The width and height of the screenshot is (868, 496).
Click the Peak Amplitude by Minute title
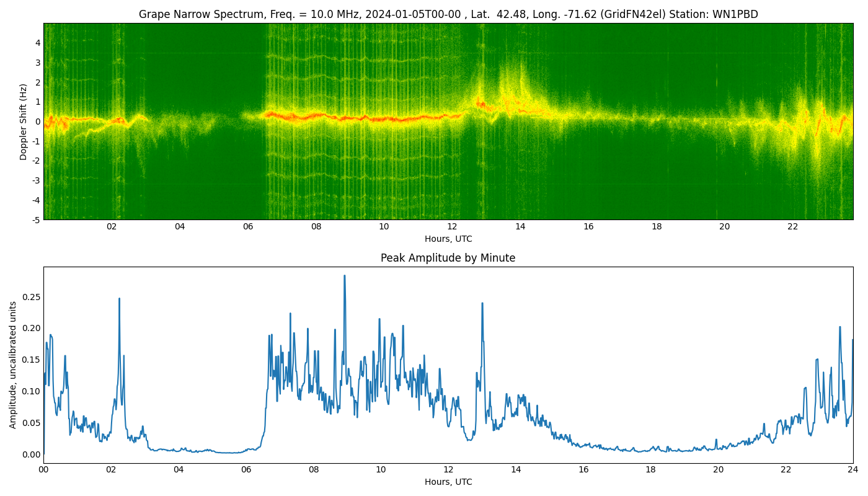pyautogui.click(x=448, y=258)
